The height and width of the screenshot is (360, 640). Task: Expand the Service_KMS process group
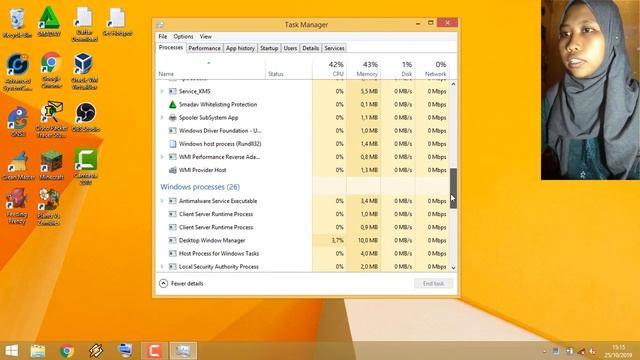pyautogui.click(x=162, y=91)
